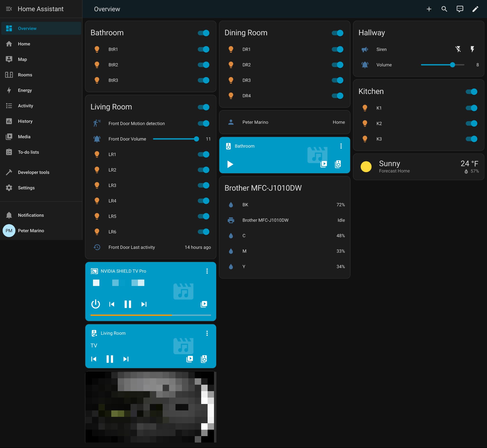Image resolution: width=487 pixels, height=448 pixels.
Task: Select the Energy section in the sidebar
Action: [24, 90]
